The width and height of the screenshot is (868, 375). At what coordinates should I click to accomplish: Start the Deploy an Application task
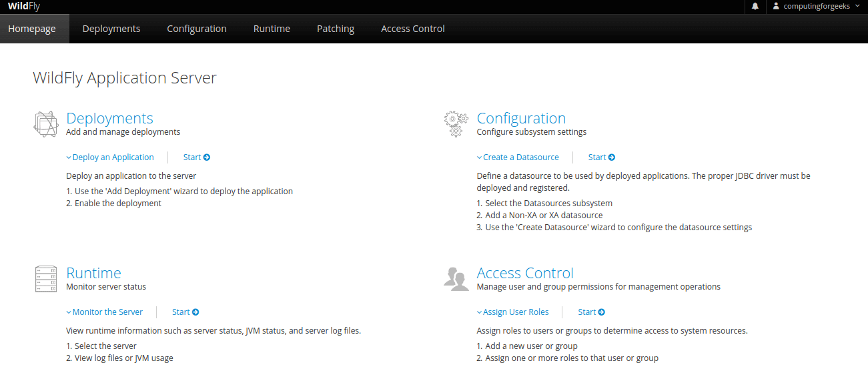[x=197, y=157]
